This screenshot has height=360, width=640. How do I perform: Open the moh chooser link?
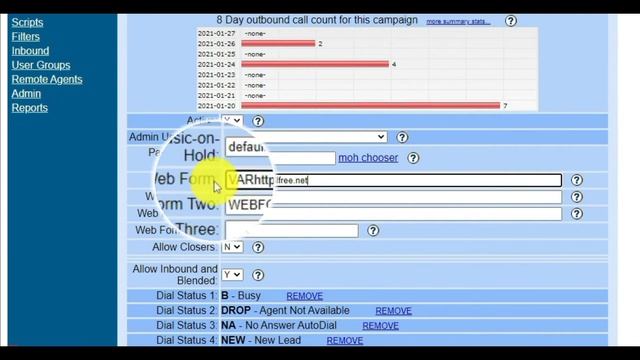coord(368,158)
